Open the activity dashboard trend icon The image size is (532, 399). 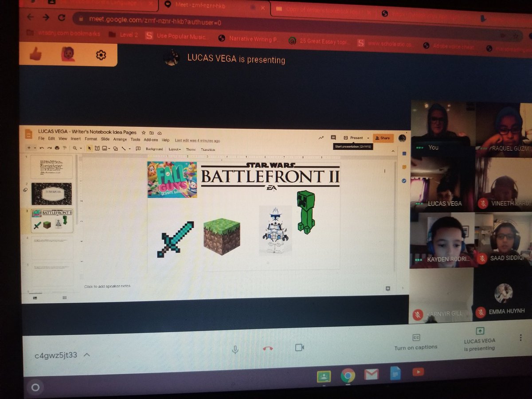321,137
